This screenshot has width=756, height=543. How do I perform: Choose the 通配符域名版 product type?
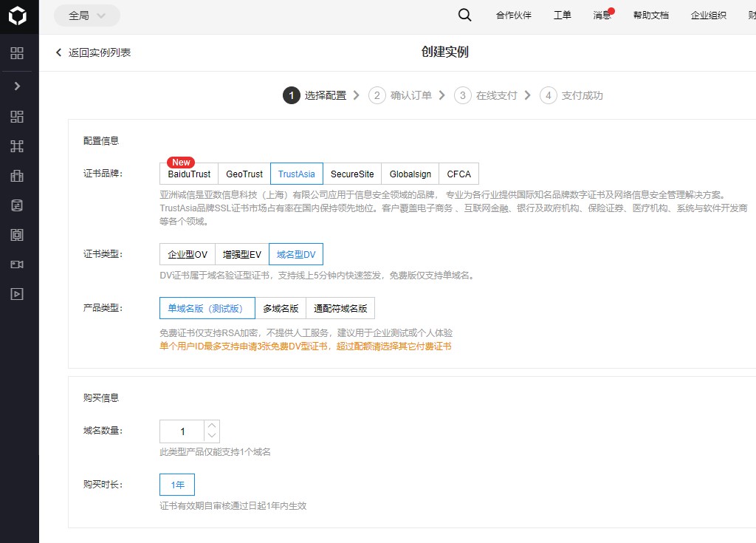(340, 307)
